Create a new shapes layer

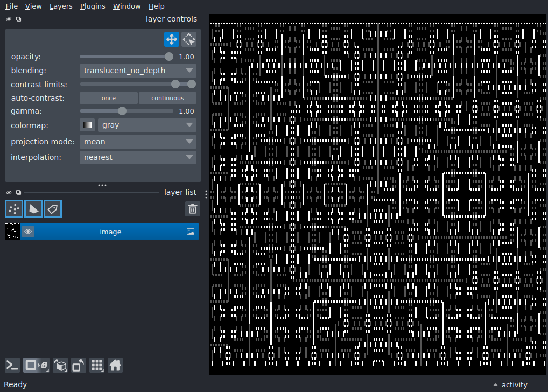coord(33,209)
